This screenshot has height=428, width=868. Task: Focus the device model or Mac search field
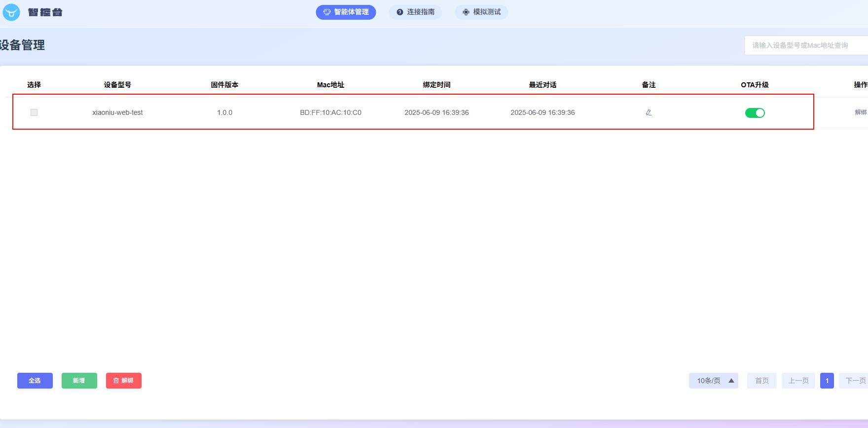pos(806,45)
